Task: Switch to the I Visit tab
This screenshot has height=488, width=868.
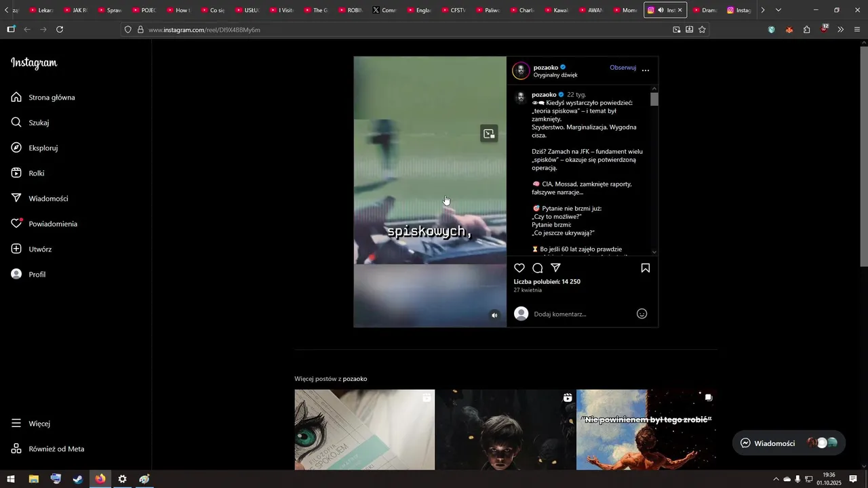Action: (281, 10)
